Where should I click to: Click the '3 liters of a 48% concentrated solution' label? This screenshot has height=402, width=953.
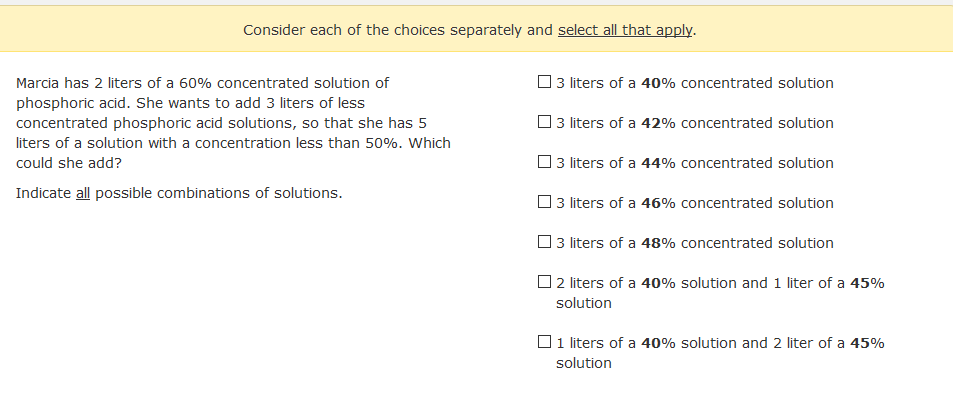[695, 243]
